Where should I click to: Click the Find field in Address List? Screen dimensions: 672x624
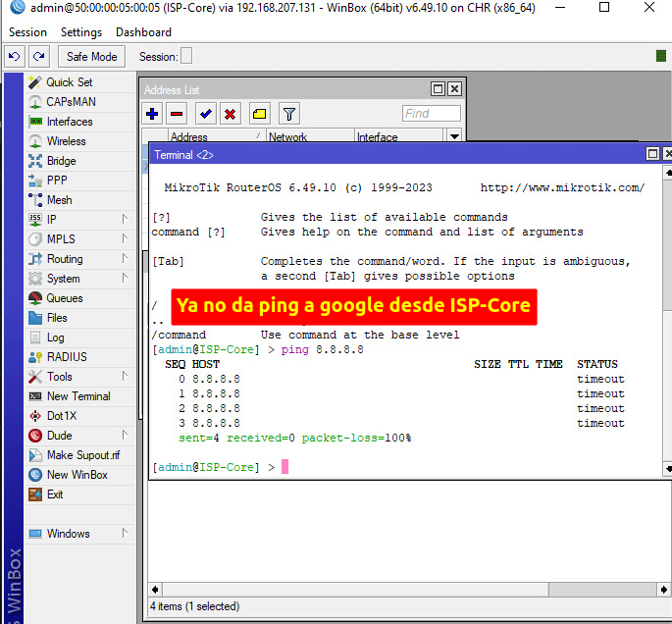431,114
